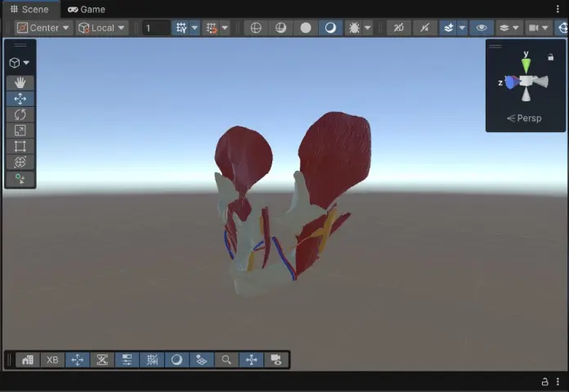
Task: Click the magnifier search icon in bottom bar
Action: point(226,359)
